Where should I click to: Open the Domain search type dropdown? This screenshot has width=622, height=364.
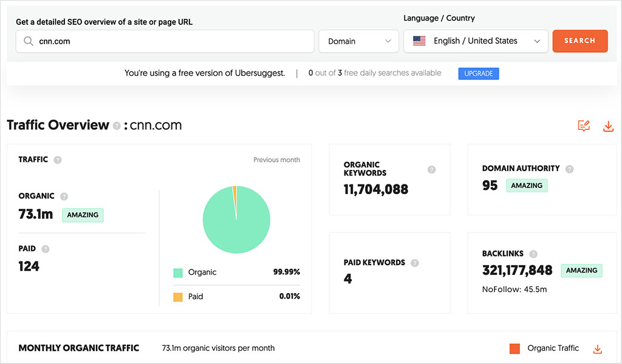[x=358, y=41]
